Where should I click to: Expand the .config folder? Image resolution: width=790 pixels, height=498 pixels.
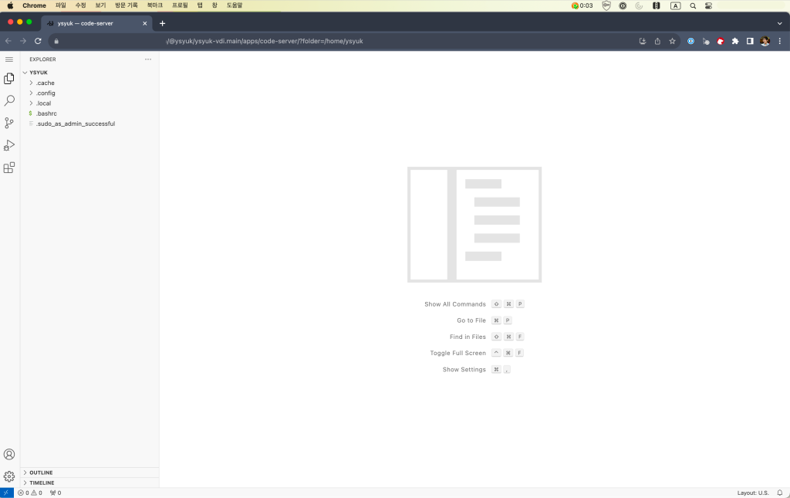click(x=46, y=93)
